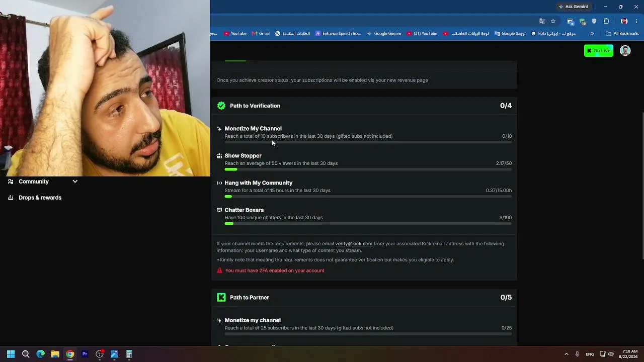Click the 2FA enabled warning text
This screenshot has width=644, height=362.
point(275,270)
